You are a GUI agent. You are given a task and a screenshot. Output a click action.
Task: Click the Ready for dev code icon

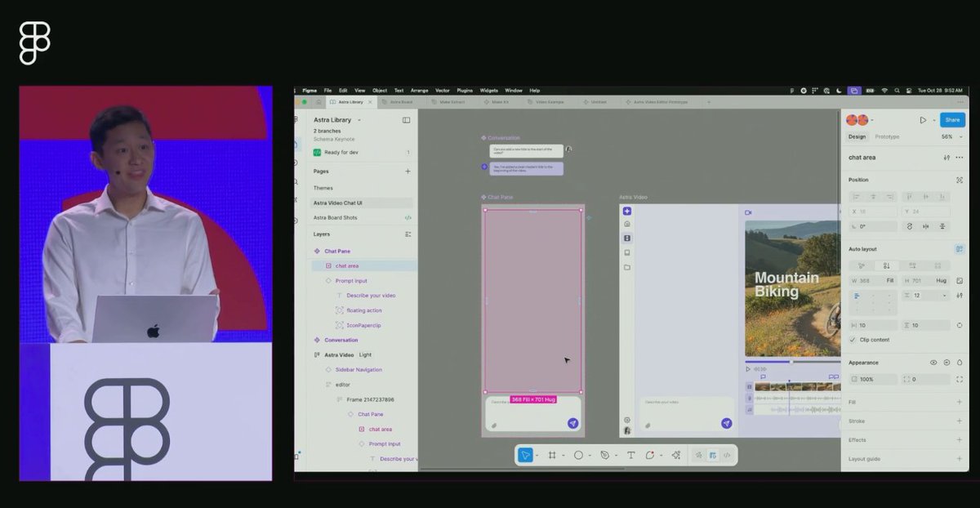(x=317, y=152)
